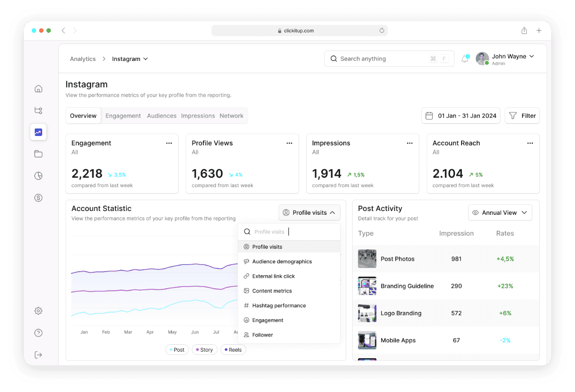Toggle the Reels legend chip

(233, 350)
